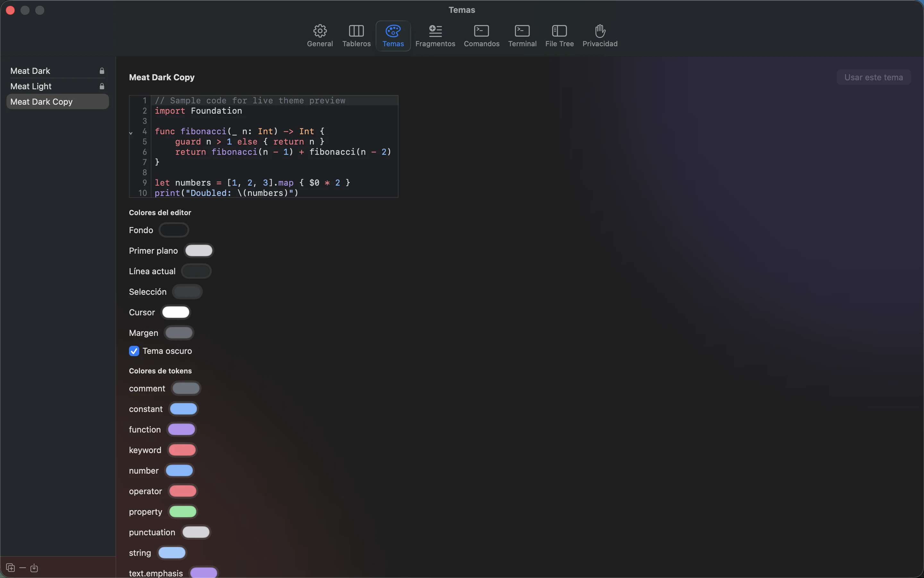Open the Fondo color swatch

(174, 230)
